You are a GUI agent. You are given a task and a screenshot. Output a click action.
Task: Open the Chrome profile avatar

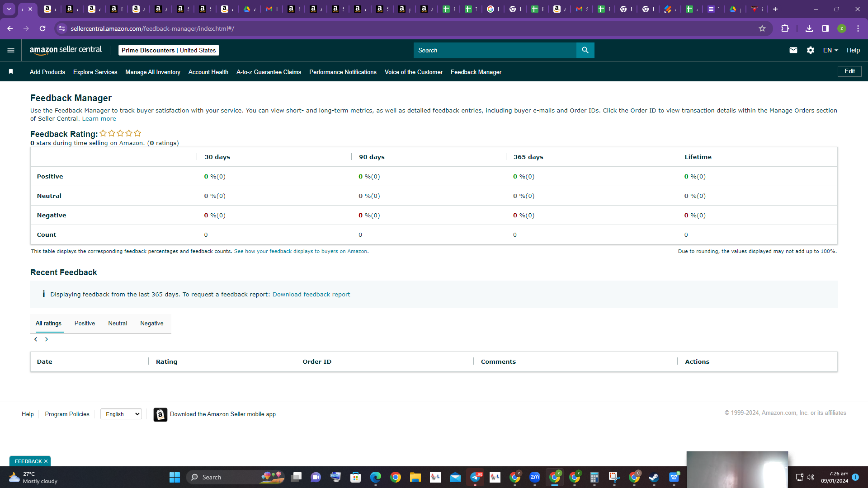tap(842, 28)
